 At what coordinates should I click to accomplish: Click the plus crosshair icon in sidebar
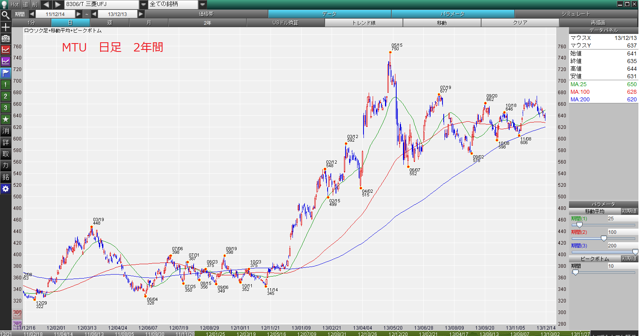click(x=6, y=27)
